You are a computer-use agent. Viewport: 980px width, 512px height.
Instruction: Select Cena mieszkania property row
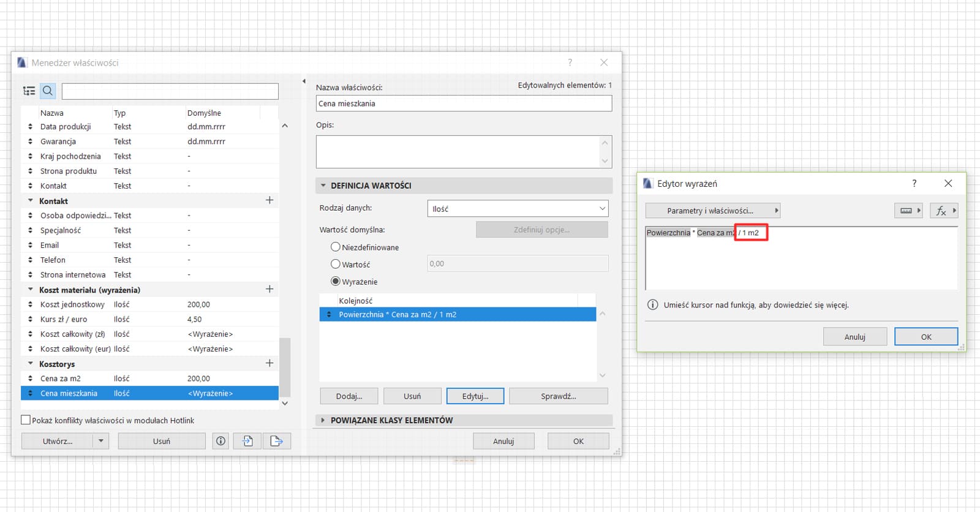click(x=149, y=393)
